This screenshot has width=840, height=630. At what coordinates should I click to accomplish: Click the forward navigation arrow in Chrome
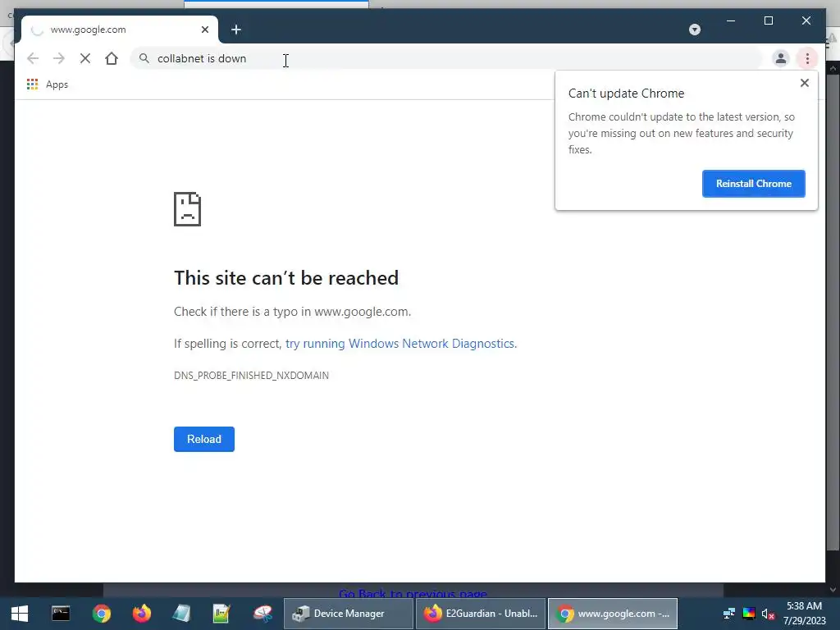coord(59,58)
